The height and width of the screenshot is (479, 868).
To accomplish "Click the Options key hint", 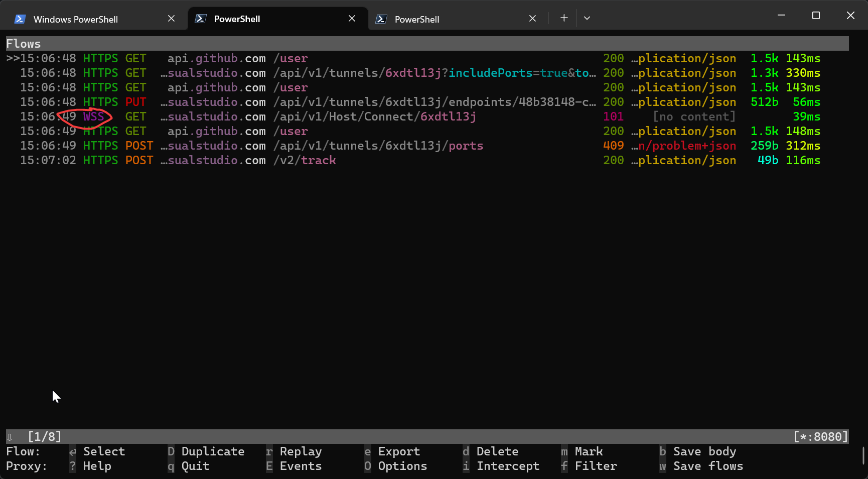I will click(x=395, y=466).
